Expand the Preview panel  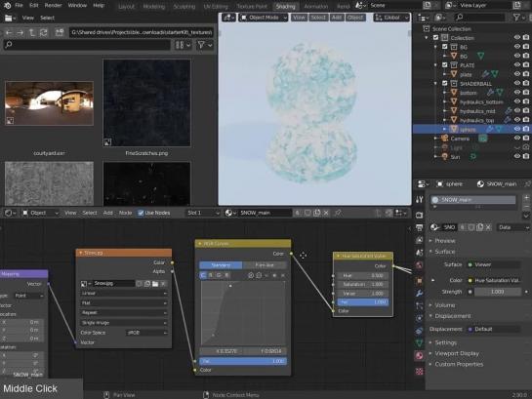(x=444, y=241)
